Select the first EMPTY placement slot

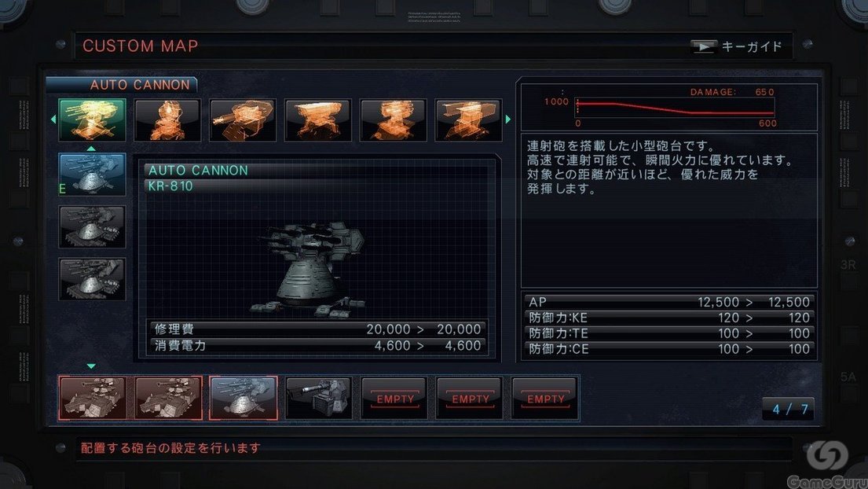tap(394, 398)
